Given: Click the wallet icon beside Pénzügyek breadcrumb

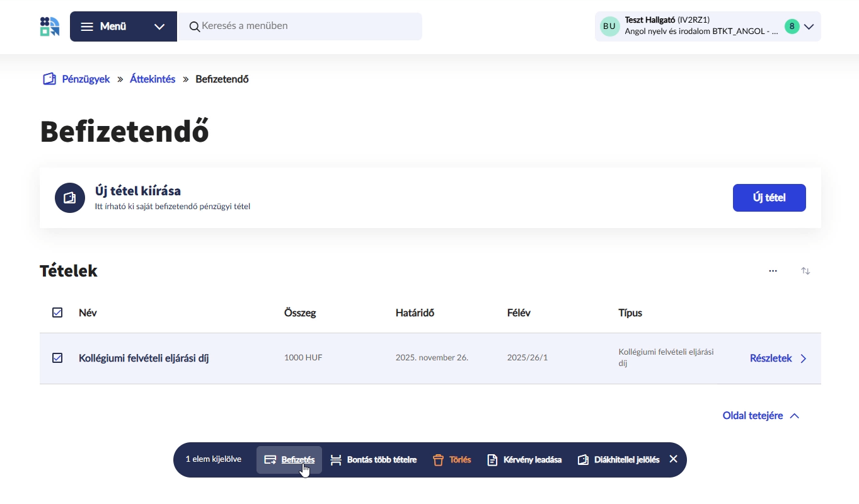Looking at the screenshot, I should click(49, 79).
